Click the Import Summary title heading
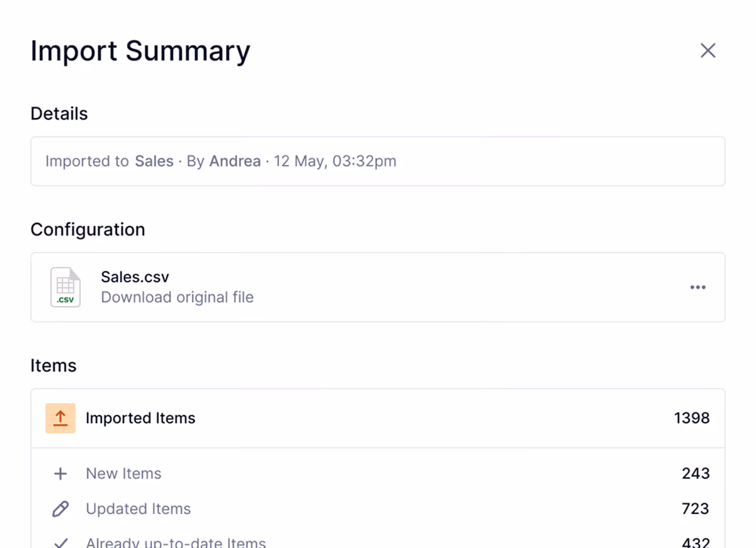 [140, 51]
